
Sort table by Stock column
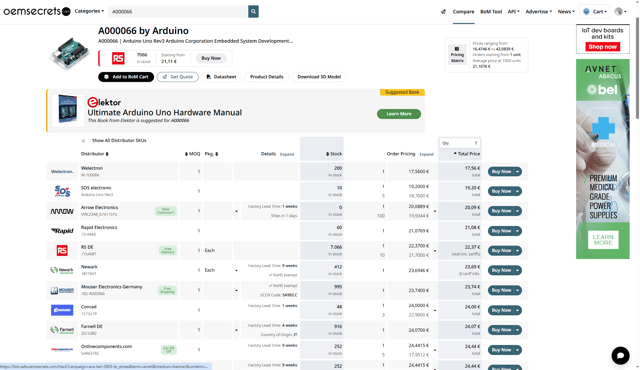coord(334,154)
